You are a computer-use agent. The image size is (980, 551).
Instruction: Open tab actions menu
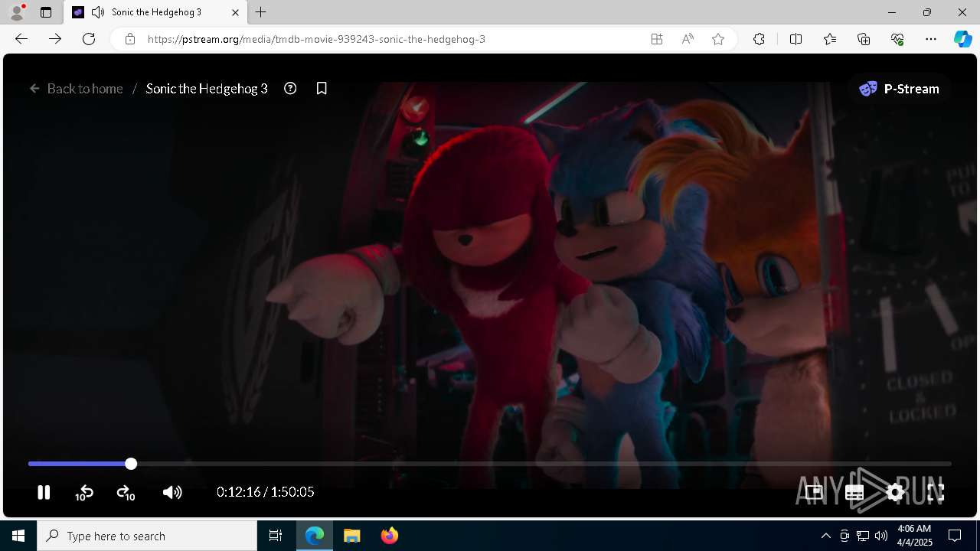pyautogui.click(x=46, y=12)
